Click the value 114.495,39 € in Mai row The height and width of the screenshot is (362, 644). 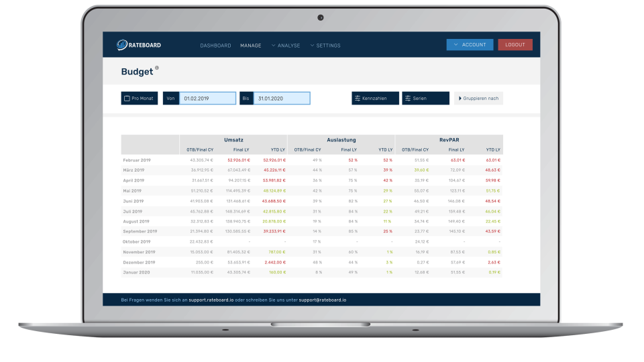(x=238, y=191)
